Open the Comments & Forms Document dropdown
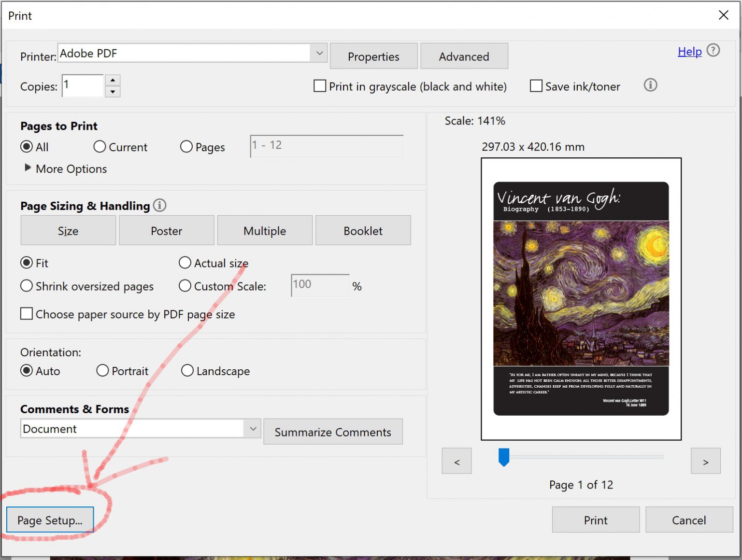The width and height of the screenshot is (742, 560). 252,428
